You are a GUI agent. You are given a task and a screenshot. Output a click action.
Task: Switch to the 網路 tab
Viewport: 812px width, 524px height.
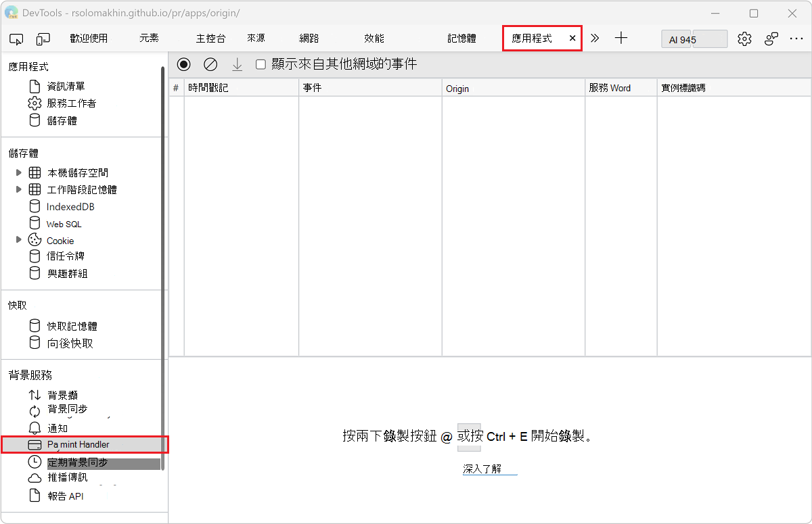pos(309,39)
